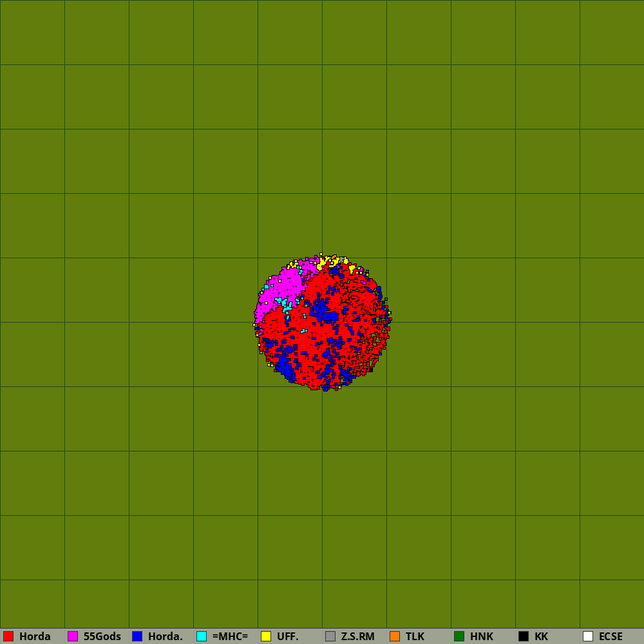The height and width of the screenshot is (644, 644).
Task: Select the 'UFF.' alliance label
Action: [288, 637]
